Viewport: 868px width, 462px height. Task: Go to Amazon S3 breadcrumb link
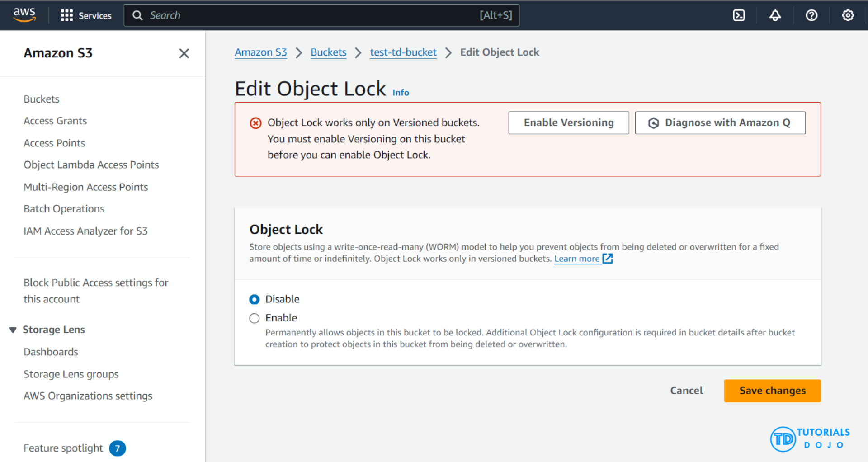261,52
